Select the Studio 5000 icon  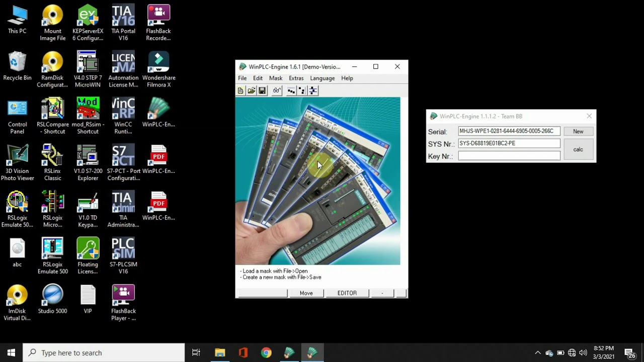coord(52,300)
